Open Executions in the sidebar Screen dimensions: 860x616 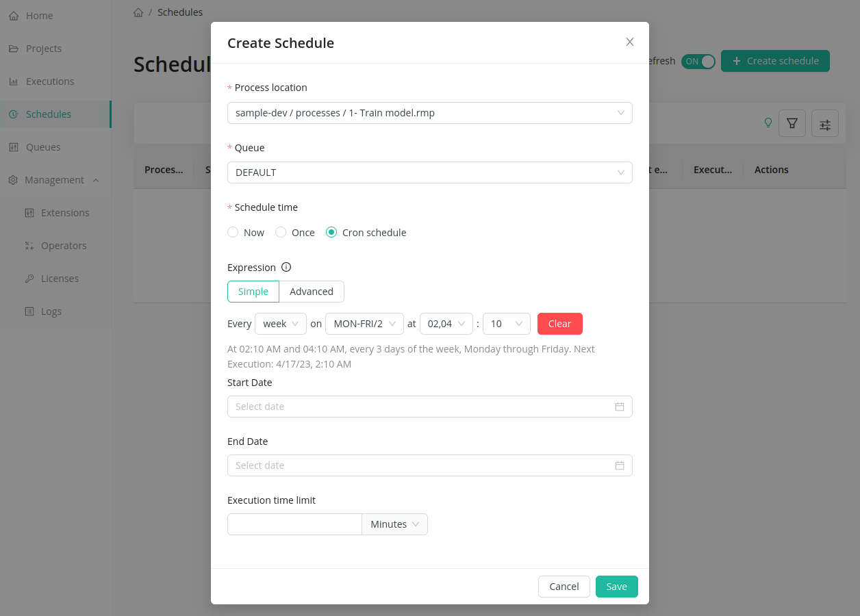tap(50, 81)
